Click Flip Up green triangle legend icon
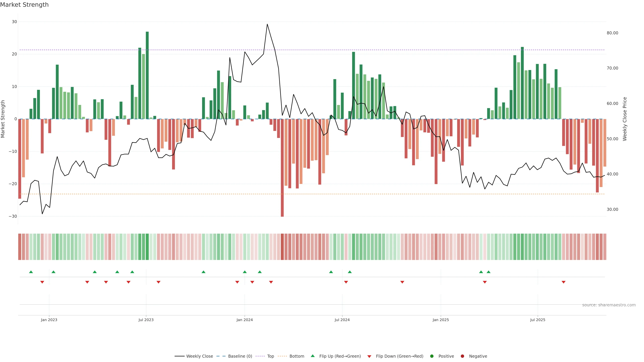 pos(312,356)
